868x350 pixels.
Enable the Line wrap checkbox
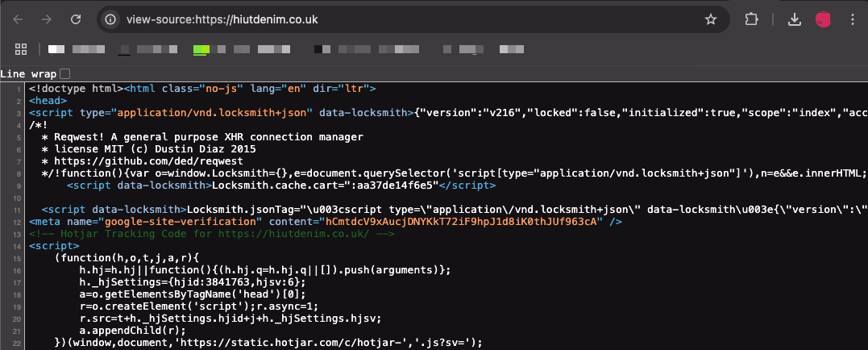[x=64, y=73]
